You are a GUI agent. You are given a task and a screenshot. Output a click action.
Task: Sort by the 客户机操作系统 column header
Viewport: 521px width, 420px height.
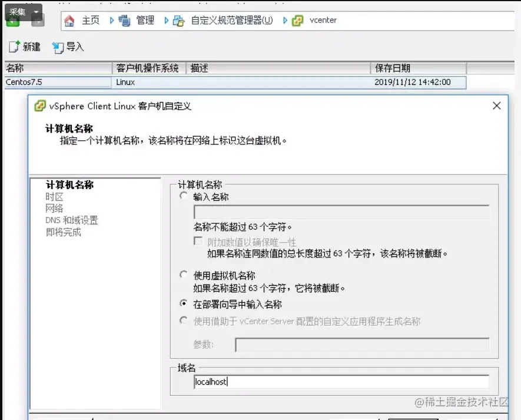(x=148, y=68)
